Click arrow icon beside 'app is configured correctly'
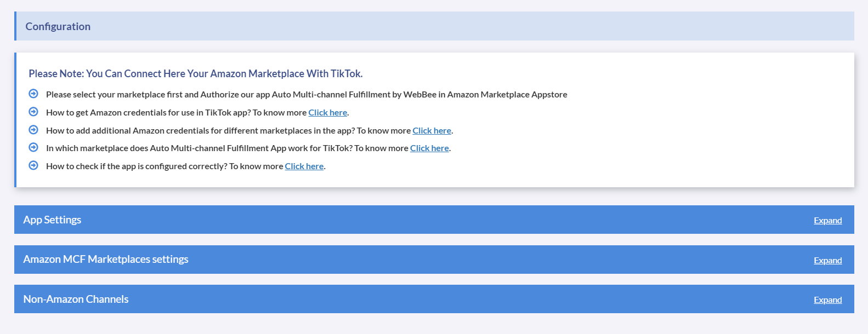This screenshot has width=868, height=334. click(33, 165)
